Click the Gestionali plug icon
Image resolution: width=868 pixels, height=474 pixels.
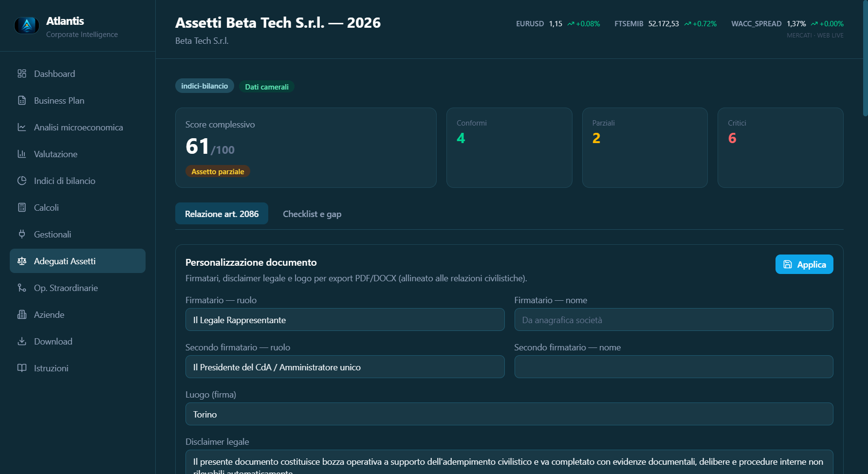pos(22,234)
